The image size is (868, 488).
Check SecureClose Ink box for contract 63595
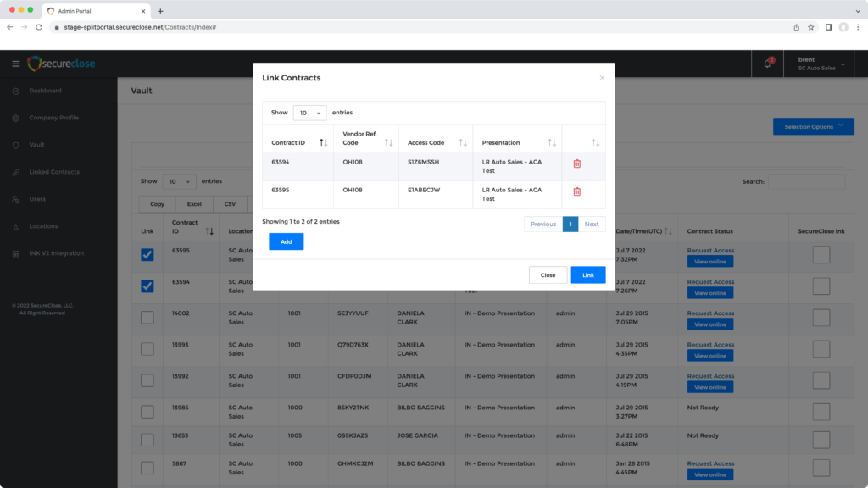click(x=821, y=255)
